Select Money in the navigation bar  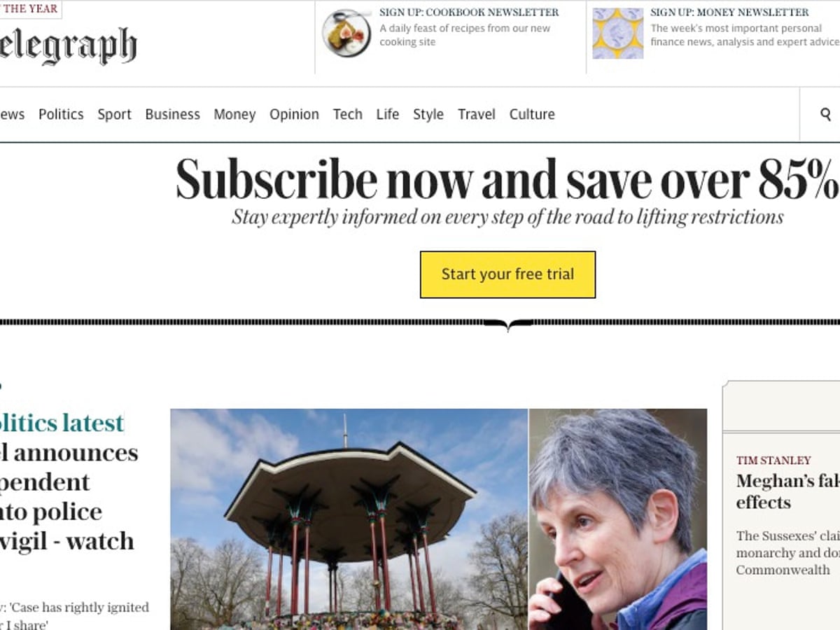coord(234,114)
